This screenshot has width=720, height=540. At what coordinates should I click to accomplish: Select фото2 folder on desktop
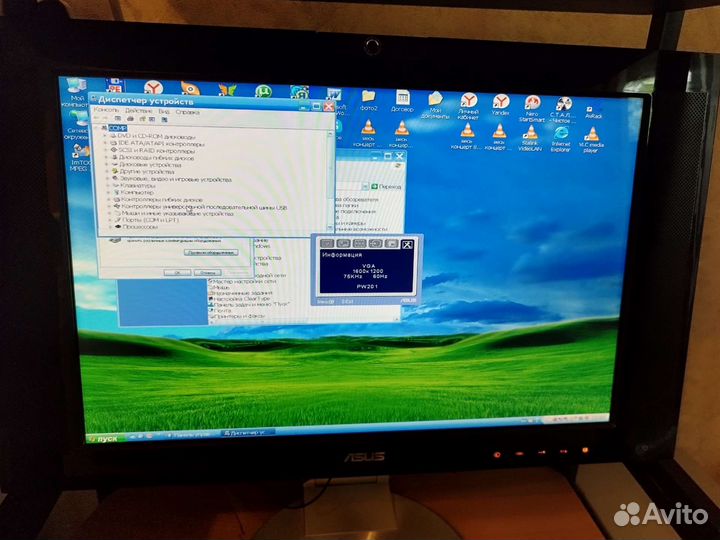click(x=368, y=101)
